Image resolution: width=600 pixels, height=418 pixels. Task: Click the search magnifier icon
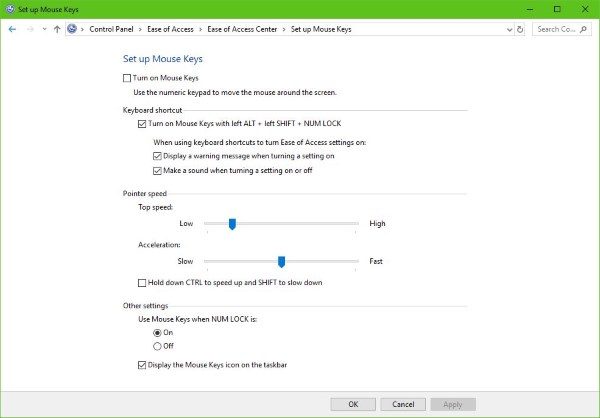tap(584, 29)
